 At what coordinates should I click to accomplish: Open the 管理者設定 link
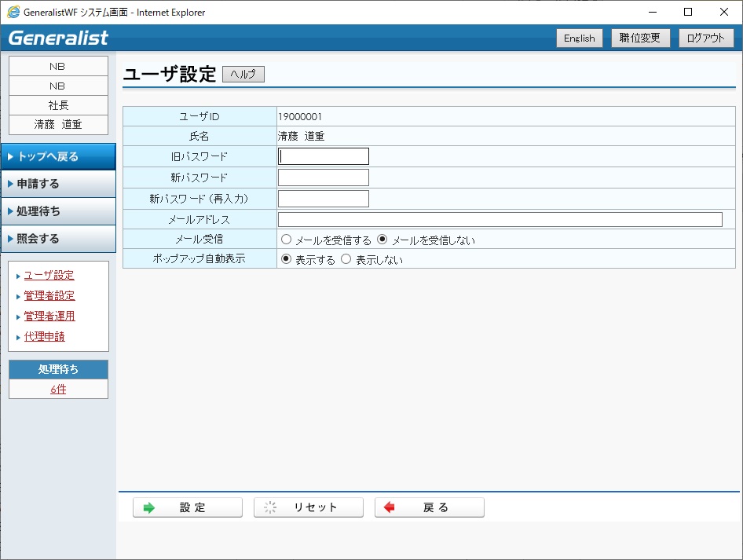[x=49, y=296]
